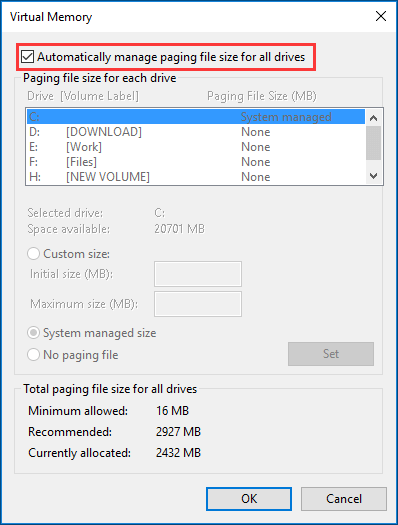Screen dimensions: 398x525
Task: Select the E: [Work] drive row
Action: point(196,147)
